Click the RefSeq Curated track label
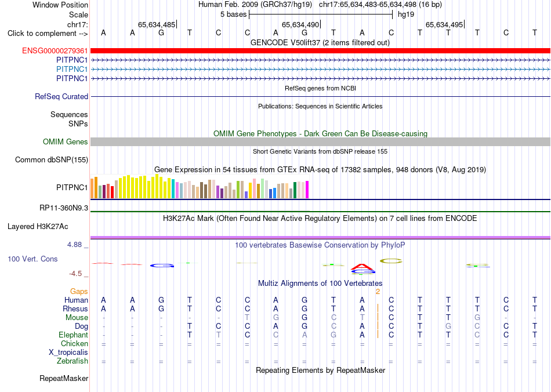Screen dimensions: 551x392 [x=61, y=96]
